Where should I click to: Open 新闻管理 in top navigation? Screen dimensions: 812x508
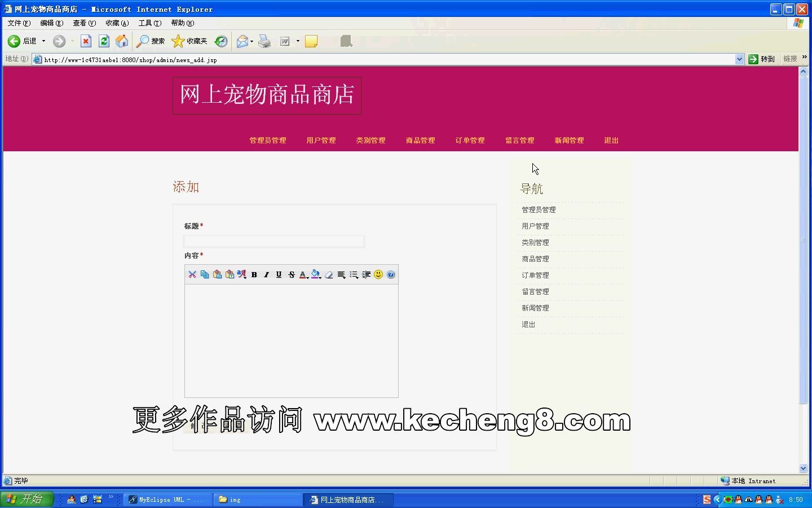569,141
